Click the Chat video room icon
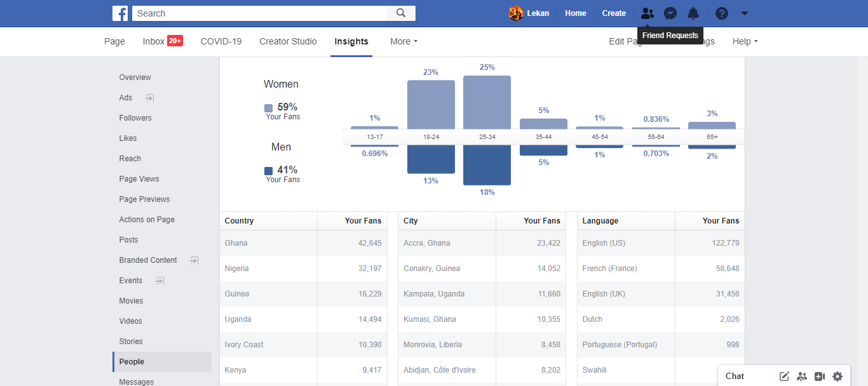 (820, 376)
